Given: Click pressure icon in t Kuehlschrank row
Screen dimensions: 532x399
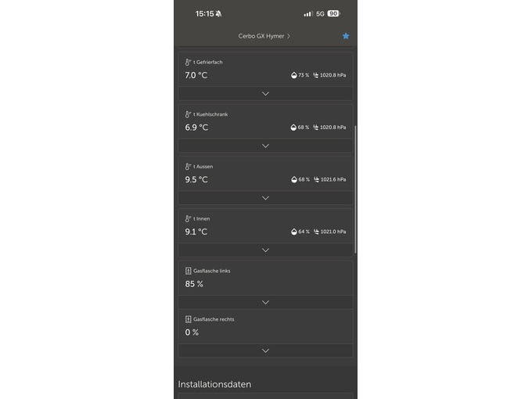Looking at the screenshot, I should (x=315, y=127).
